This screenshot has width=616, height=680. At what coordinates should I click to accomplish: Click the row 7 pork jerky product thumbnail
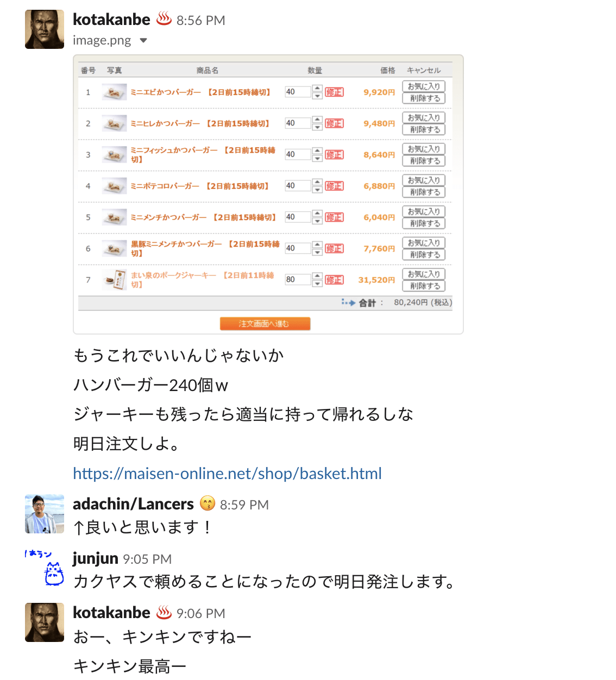115,280
